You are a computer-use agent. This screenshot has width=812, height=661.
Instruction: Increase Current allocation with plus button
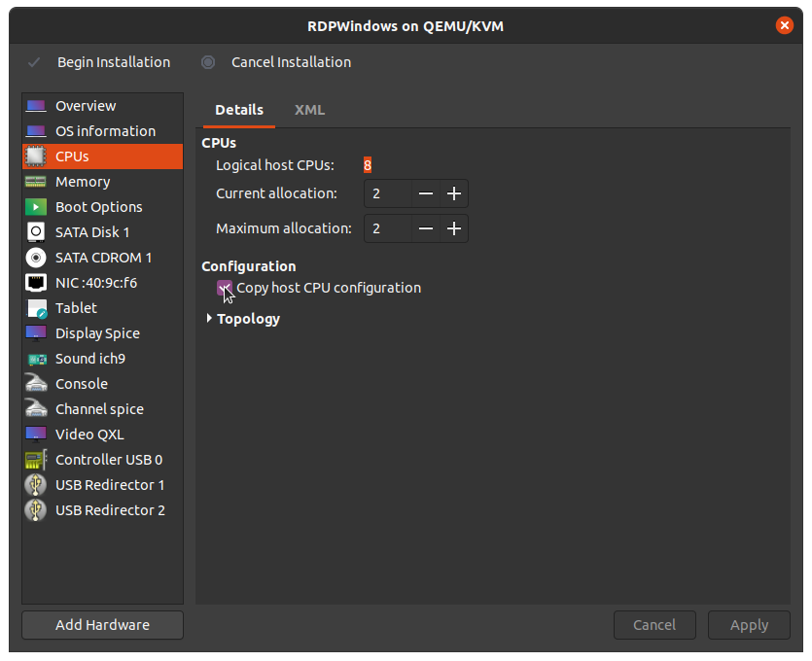(453, 193)
